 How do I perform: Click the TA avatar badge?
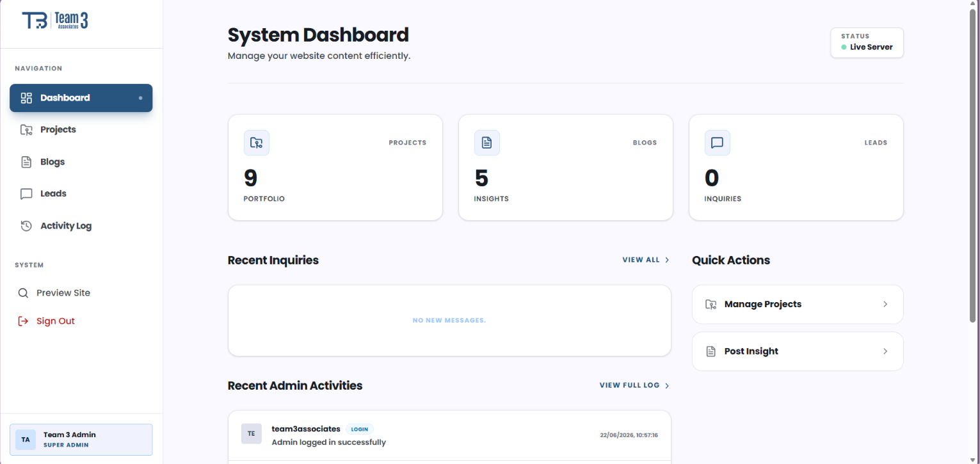(26, 440)
